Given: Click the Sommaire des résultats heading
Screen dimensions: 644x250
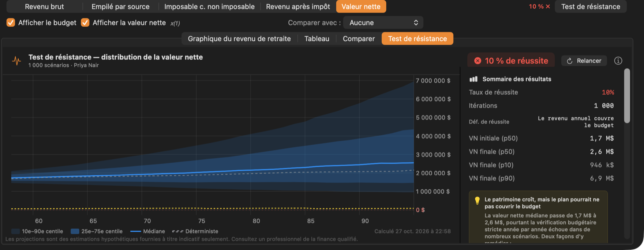Looking at the screenshot, I should [517, 79].
